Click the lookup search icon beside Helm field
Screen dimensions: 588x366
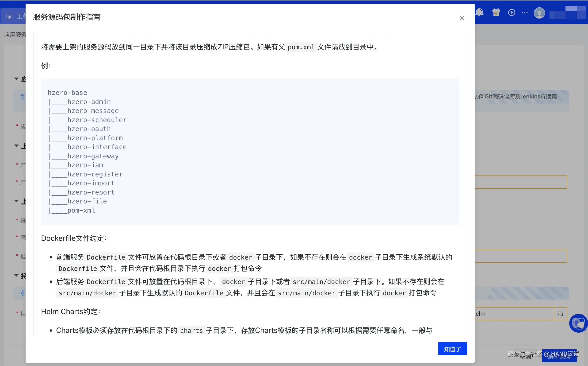[560, 314]
